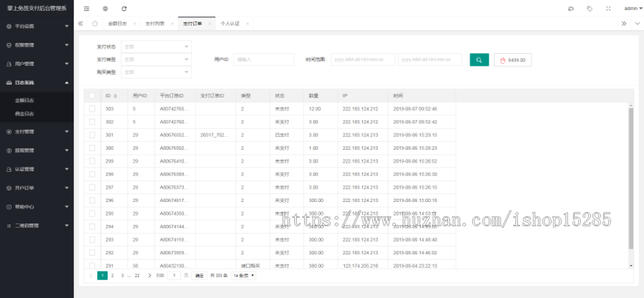Viewport: 644px width, 298px height.
Task: Open 金额日志 in the sidebar submenu
Action: point(24,100)
